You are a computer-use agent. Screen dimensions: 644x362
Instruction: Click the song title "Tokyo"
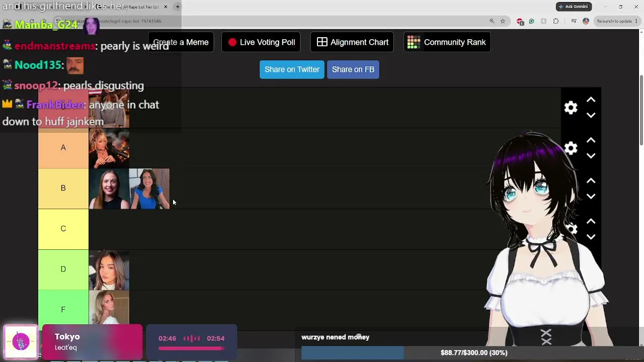[67, 337]
